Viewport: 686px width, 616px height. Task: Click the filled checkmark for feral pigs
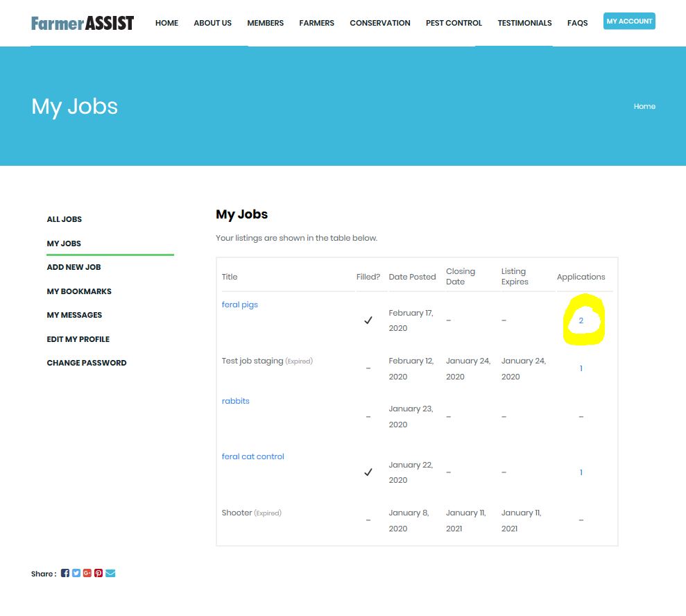coord(368,320)
